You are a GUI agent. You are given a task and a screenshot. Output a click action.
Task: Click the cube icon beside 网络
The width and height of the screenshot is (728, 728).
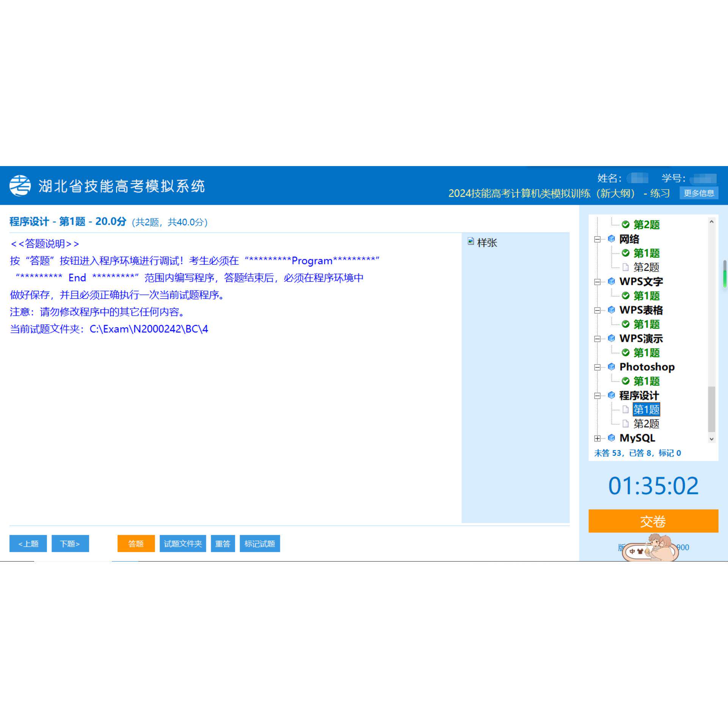[611, 238]
